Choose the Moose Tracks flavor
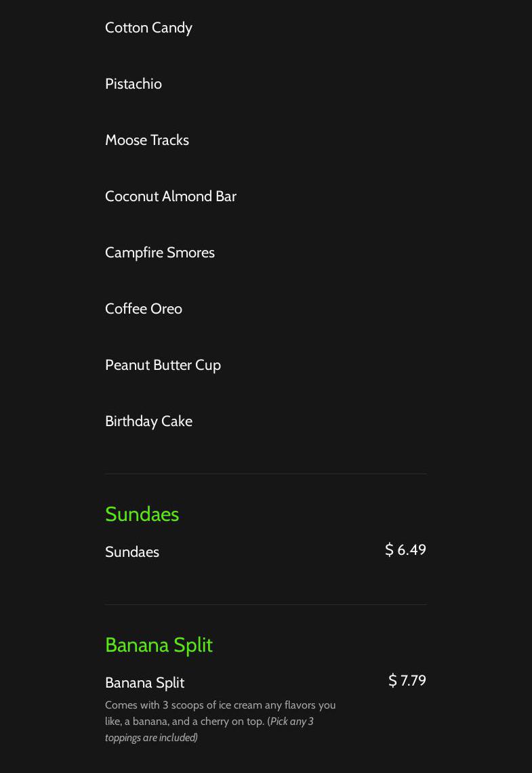Viewport: 532px width, 773px height. pyautogui.click(x=147, y=140)
